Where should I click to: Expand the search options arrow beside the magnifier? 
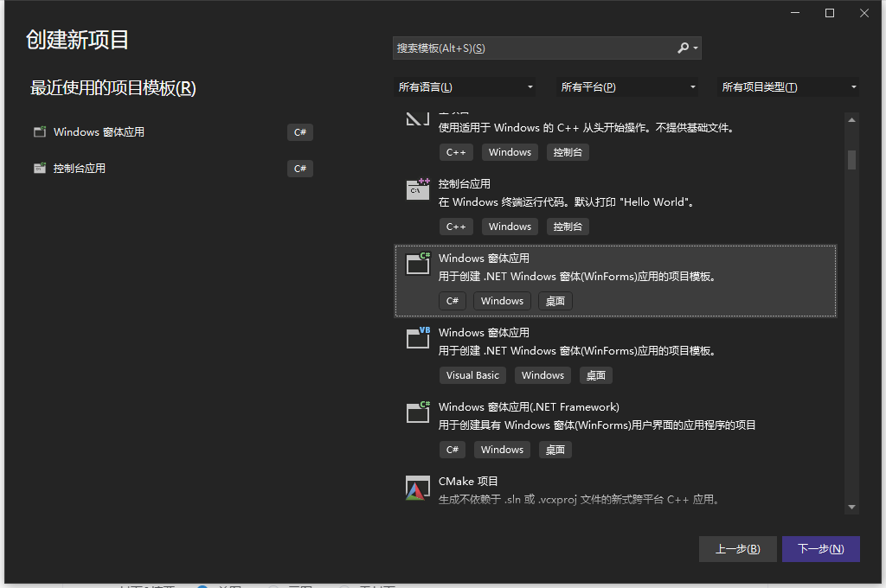696,48
